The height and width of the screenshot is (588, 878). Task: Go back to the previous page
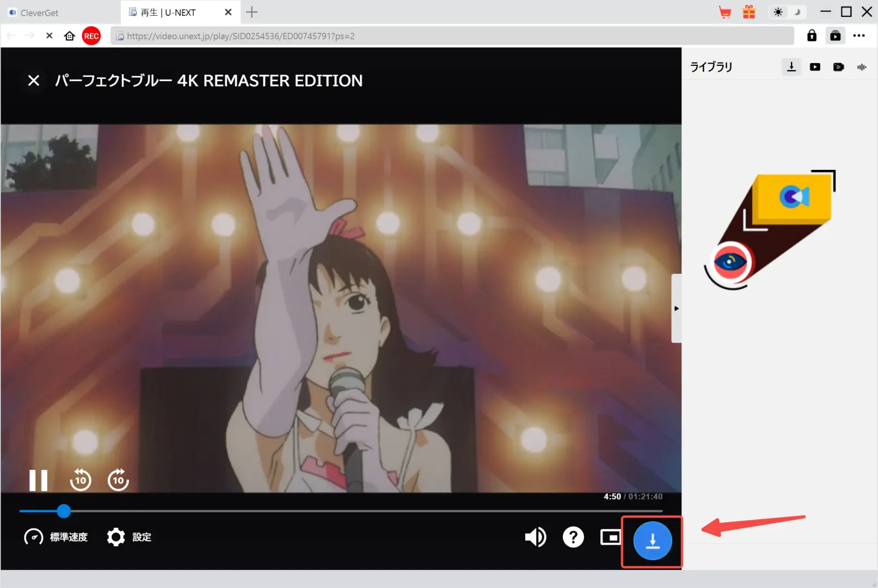coord(11,35)
